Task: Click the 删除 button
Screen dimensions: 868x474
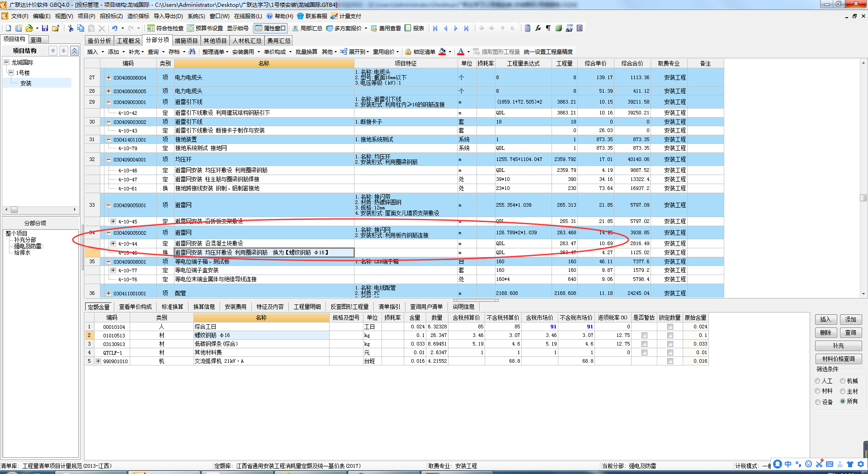Action: [826, 332]
